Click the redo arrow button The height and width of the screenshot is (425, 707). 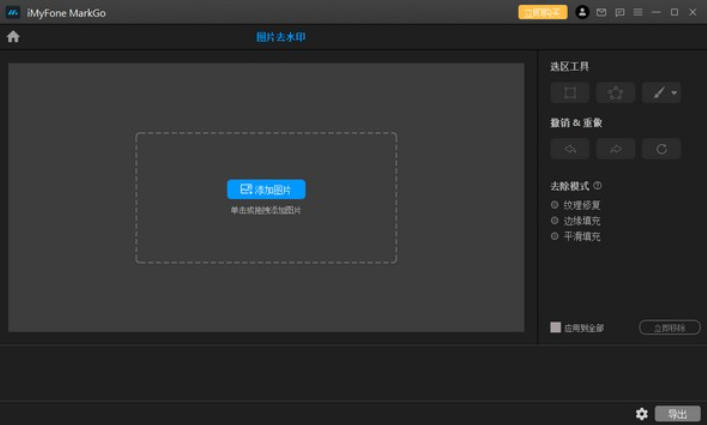point(615,149)
